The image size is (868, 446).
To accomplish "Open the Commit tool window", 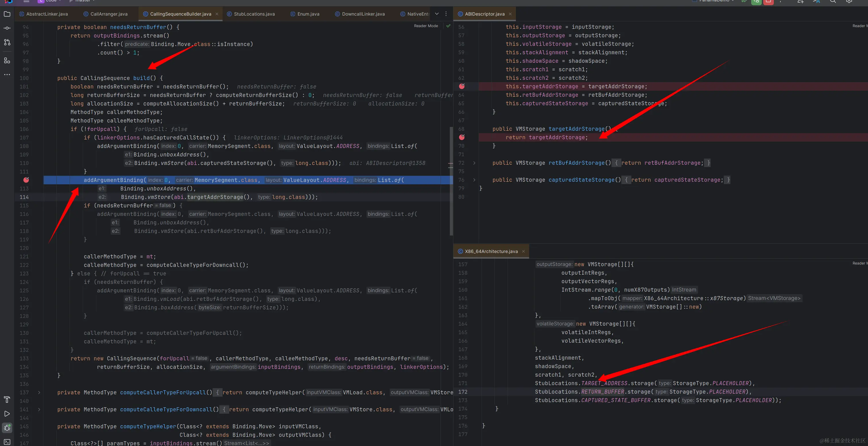I will click(7, 28).
